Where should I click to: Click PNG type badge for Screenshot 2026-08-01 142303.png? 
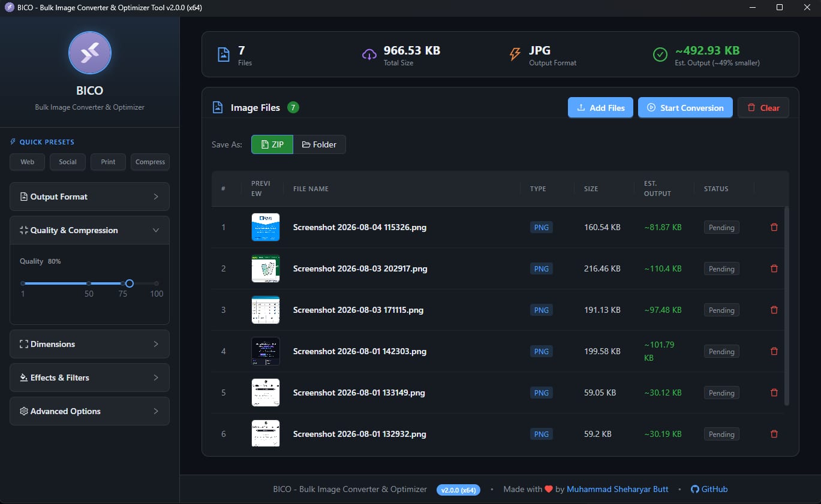(x=542, y=351)
